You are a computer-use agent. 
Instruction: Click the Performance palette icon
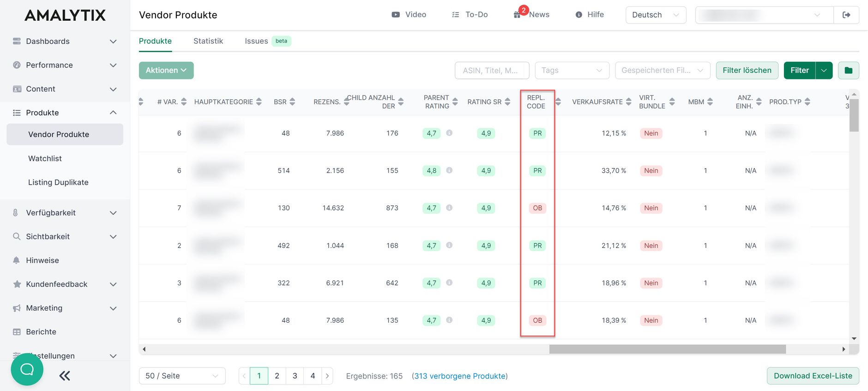[17, 65]
